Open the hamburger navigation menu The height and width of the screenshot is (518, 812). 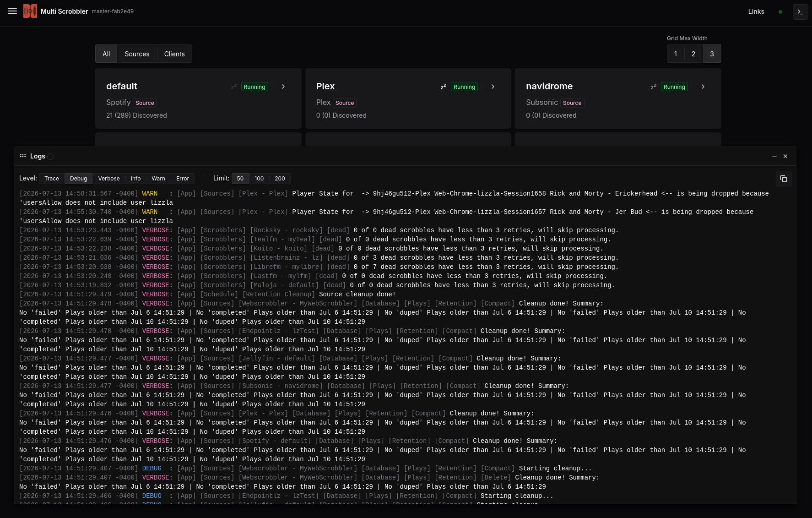click(12, 11)
